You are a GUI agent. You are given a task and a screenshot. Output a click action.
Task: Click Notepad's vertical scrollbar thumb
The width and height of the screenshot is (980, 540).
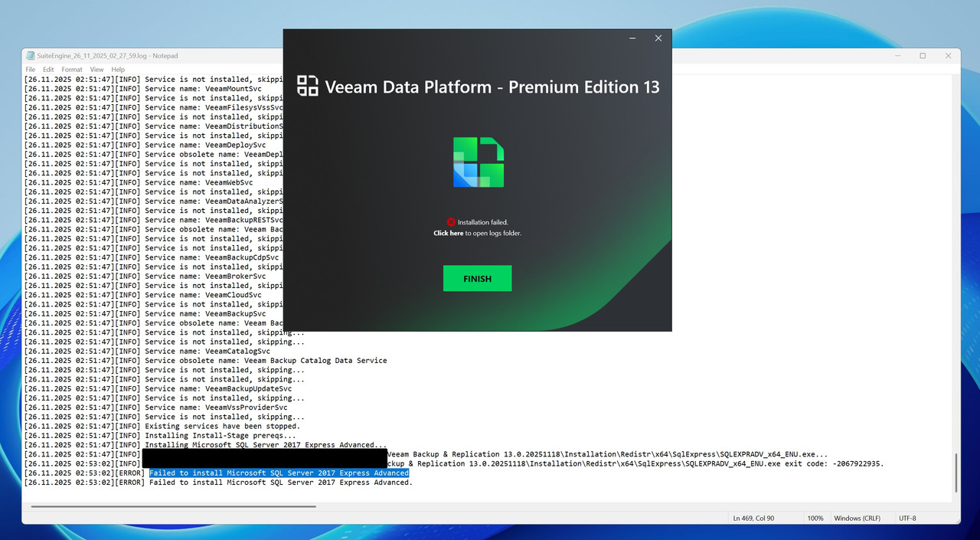[x=955, y=473]
